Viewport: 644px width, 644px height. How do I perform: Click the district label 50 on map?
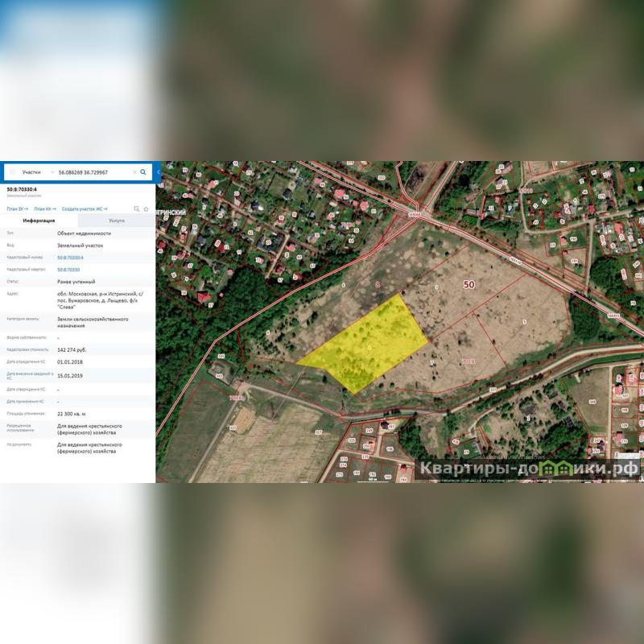pyautogui.click(x=469, y=284)
